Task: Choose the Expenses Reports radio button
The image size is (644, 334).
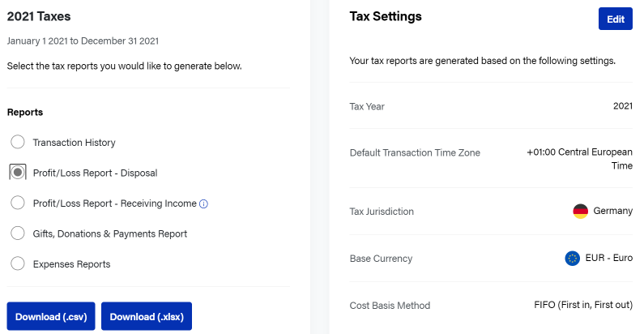Action: [x=18, y=263]
